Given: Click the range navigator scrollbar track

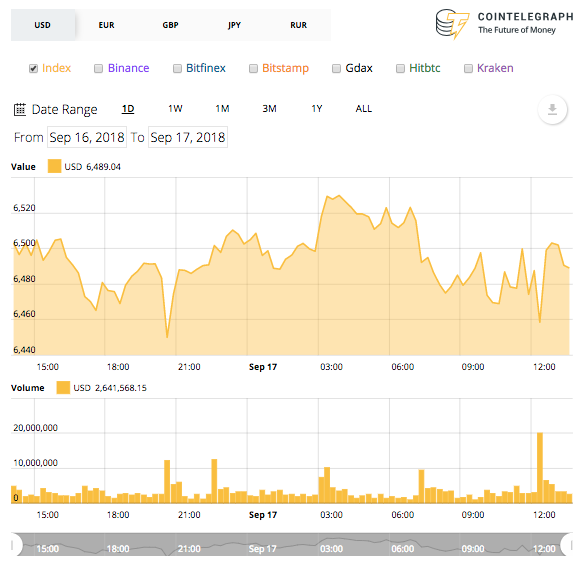Looking at the screenshot, I should pos(292,545).
